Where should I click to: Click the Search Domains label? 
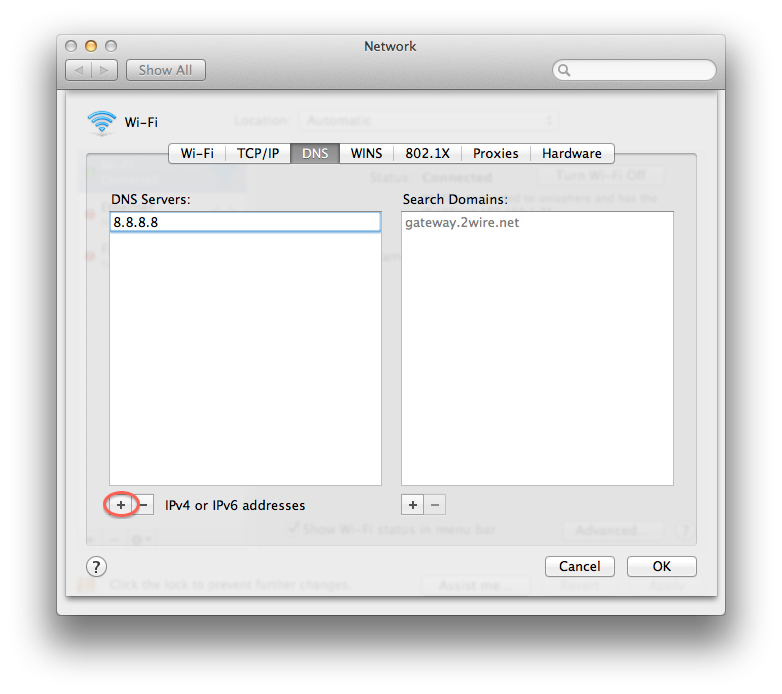click(x=455, y=199)
